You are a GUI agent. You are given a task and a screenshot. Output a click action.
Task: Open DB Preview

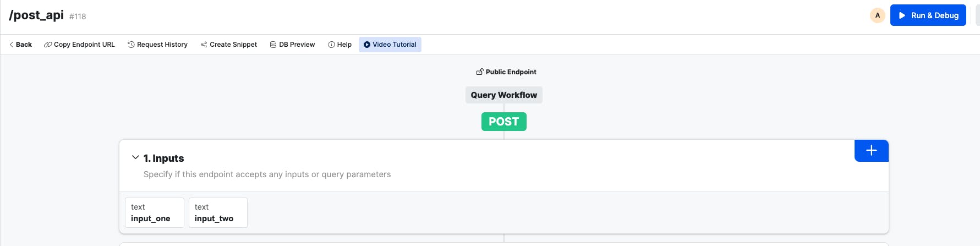[292, 45]
